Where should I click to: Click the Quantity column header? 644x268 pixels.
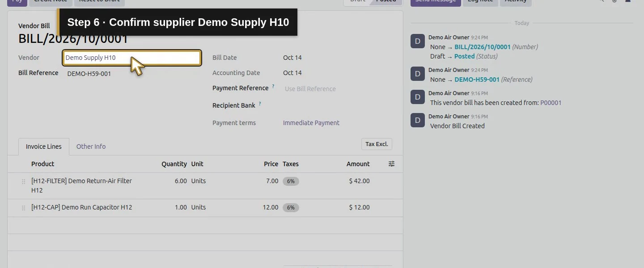coord(174,164)
